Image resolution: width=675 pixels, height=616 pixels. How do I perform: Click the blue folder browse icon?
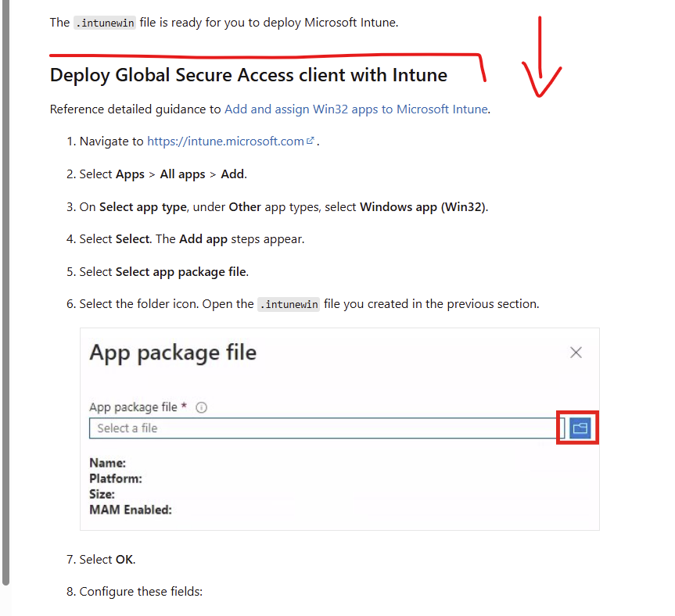click(x=579, y=428)
